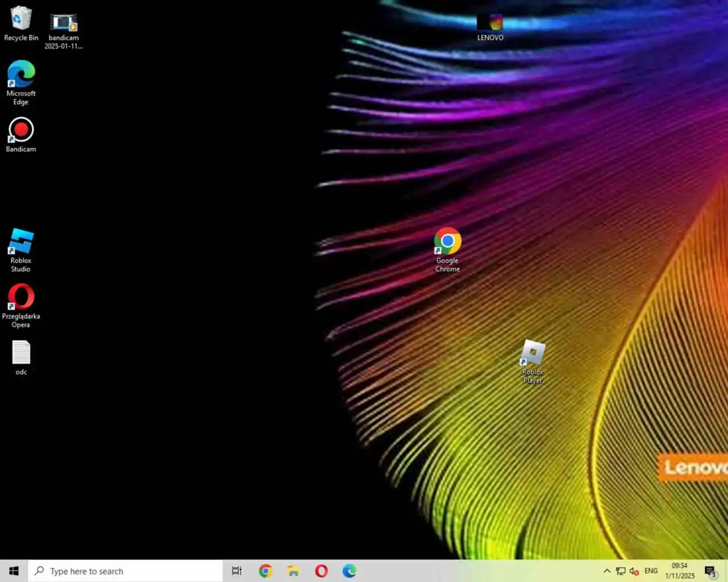
Task: Select the Roblox Studio desktop shortcut
Action: 21,250
